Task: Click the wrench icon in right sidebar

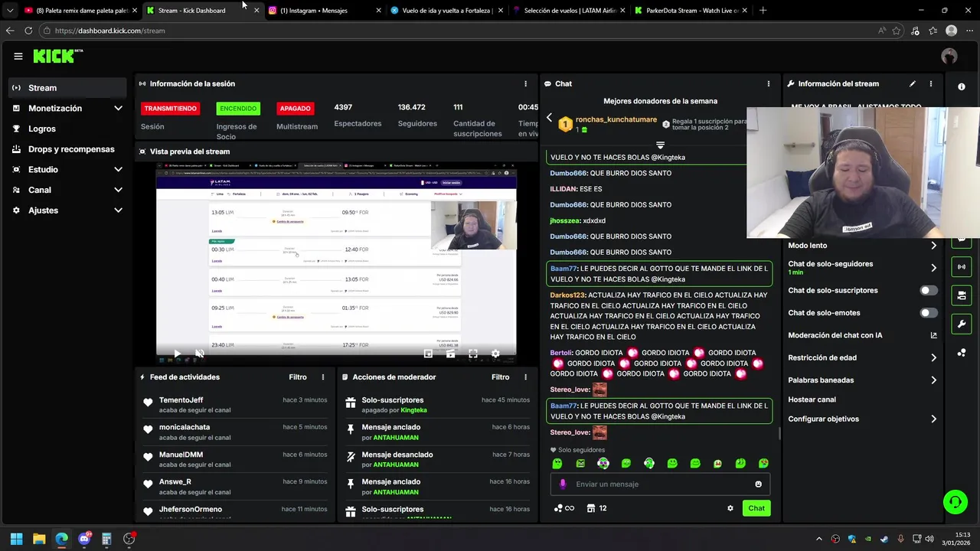Action: pos(962,324)
